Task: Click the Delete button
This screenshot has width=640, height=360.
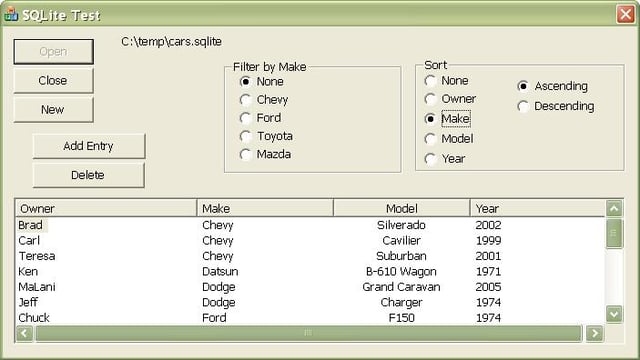Action: click(89, 175)
